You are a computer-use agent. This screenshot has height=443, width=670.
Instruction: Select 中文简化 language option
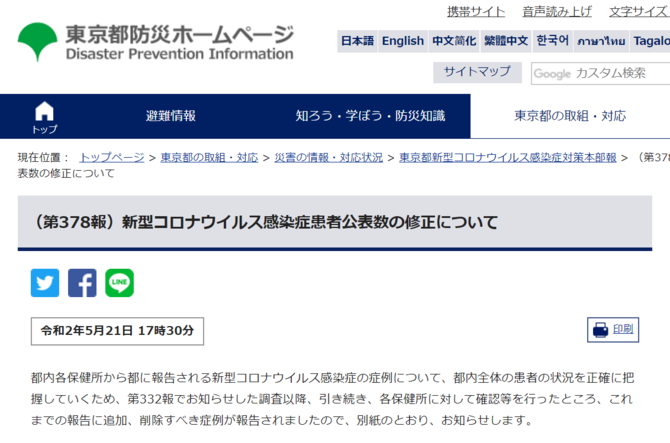click(x=454, y=41)
